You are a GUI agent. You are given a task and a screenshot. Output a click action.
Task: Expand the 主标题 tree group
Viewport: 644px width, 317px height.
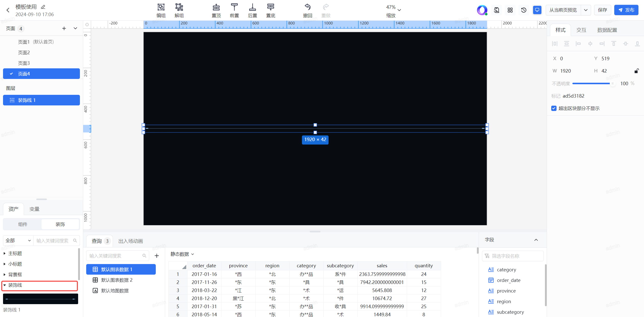pos(5,253)
